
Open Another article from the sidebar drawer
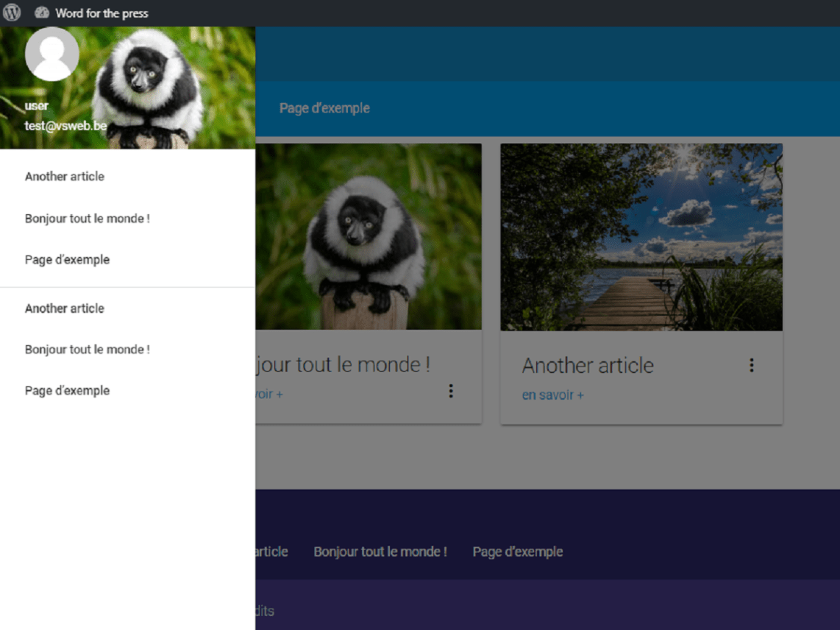click(64, 177)
